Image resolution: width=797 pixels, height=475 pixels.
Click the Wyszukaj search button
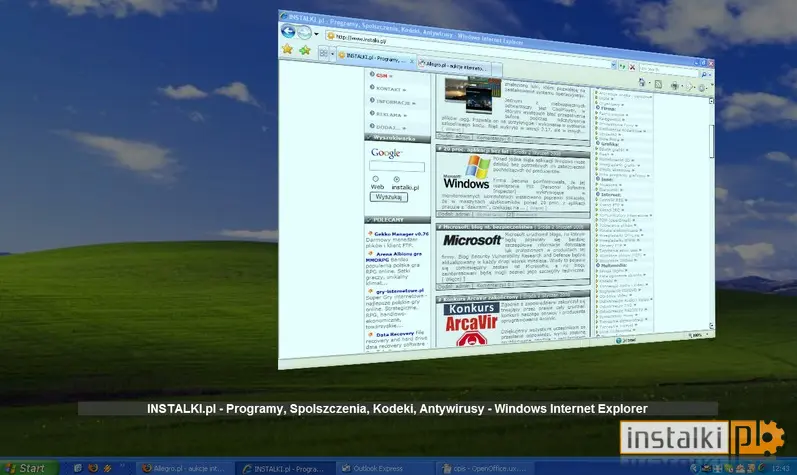(x=389, y=197)
